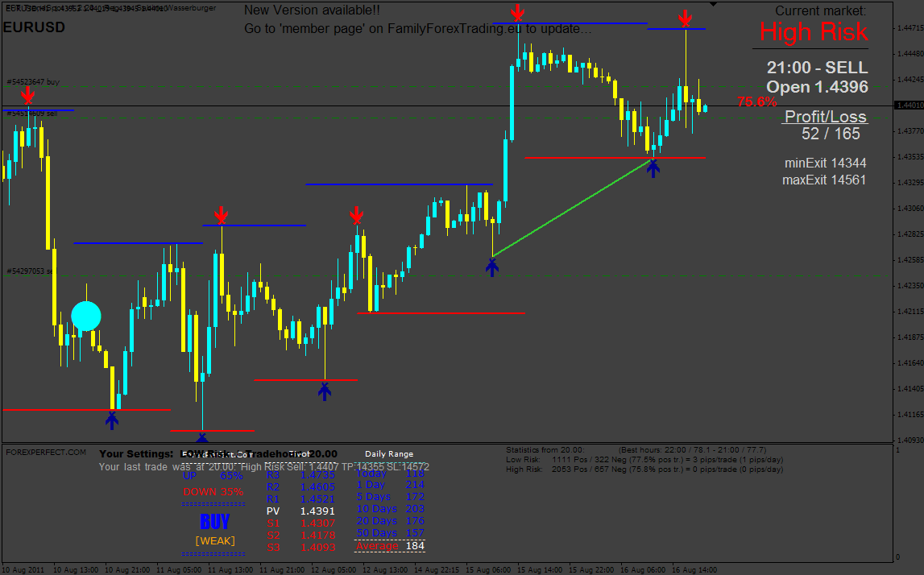Click the blue up arrow at the green trendline's upper end
924x575 pixels.
tap(653, 168)
